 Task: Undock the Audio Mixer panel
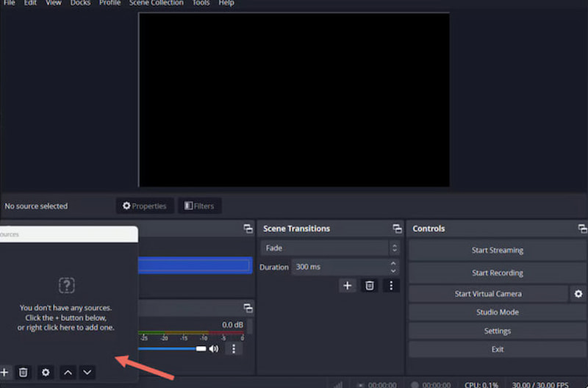(x=248, y=308)
